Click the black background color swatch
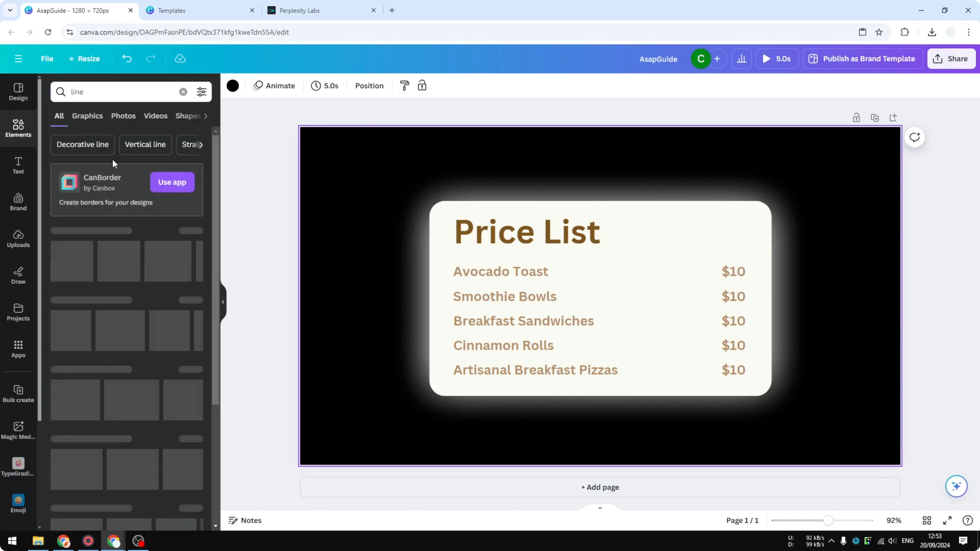 click(x=233, y=85)
